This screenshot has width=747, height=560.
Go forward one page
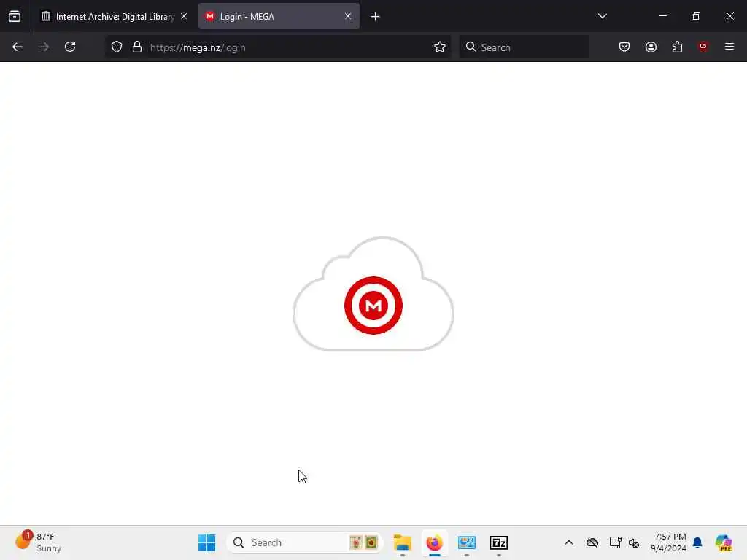(44, 47)
